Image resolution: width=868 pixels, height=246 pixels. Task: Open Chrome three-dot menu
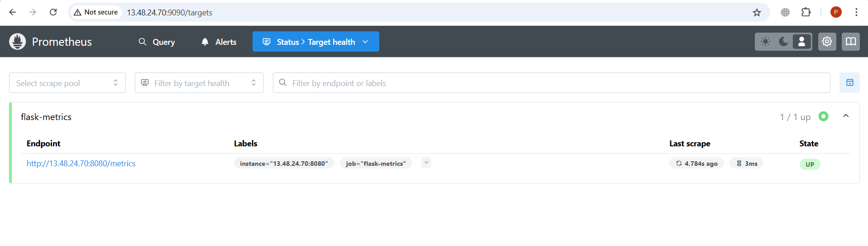[x=856, y=12]
